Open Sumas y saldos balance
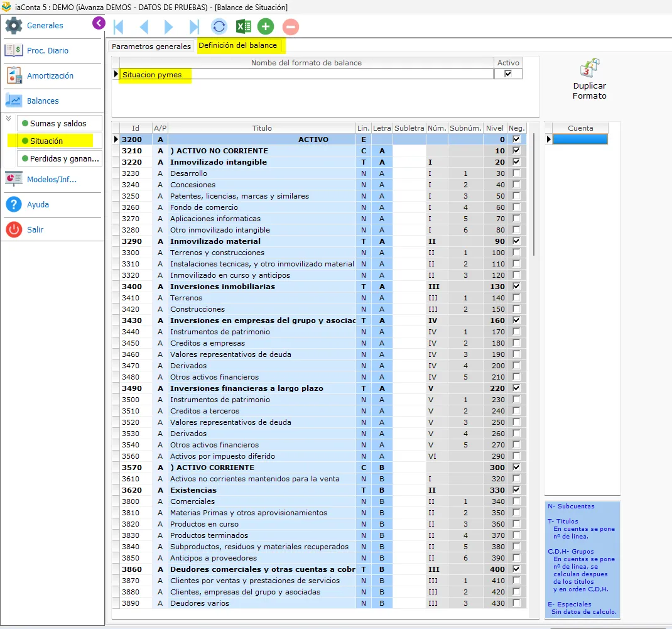Viewport: 672px width, 629px height. (x=58, y=124)
